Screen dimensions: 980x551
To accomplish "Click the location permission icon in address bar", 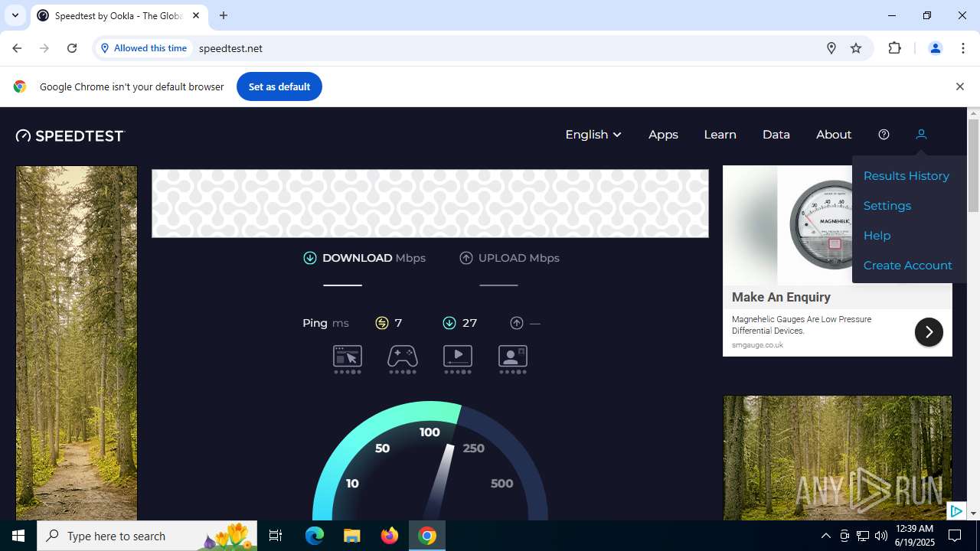I will click(x=831, y=48).
